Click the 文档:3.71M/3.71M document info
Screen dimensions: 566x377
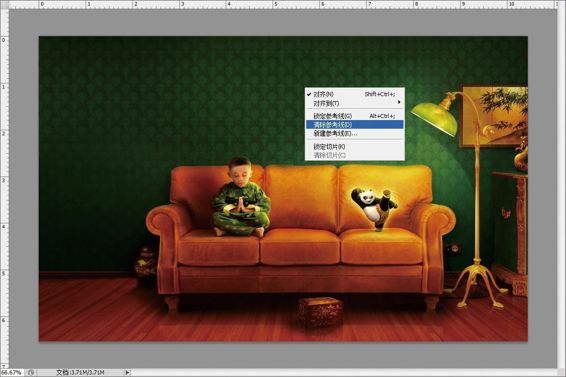pos(80,372)
